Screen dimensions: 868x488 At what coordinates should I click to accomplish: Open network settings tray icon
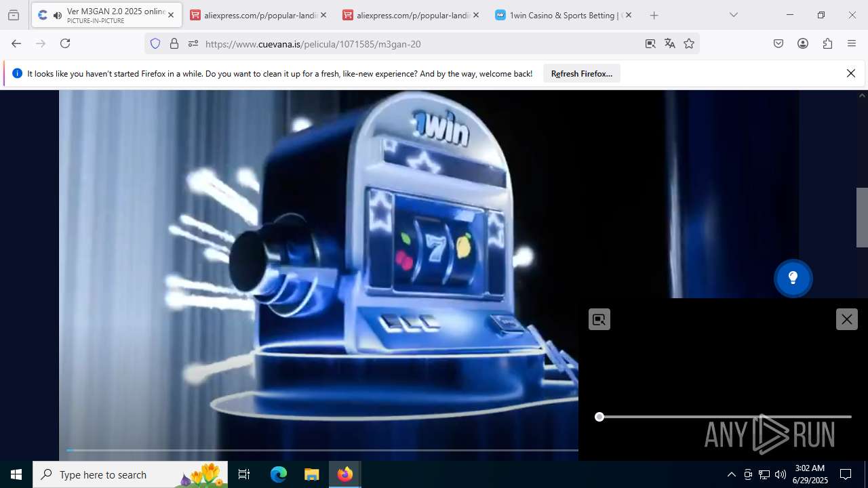(x=764, y=474)
